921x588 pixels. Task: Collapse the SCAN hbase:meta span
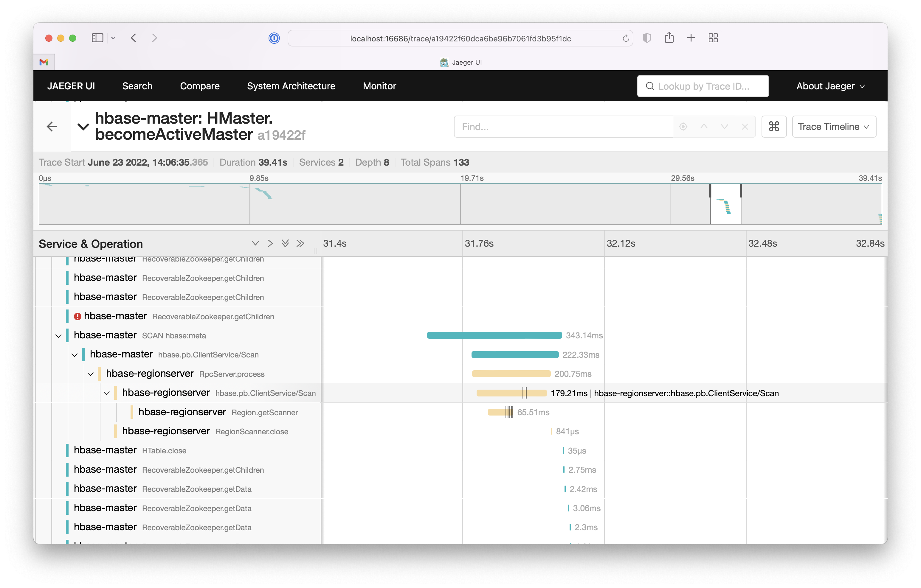pos(58,336)
